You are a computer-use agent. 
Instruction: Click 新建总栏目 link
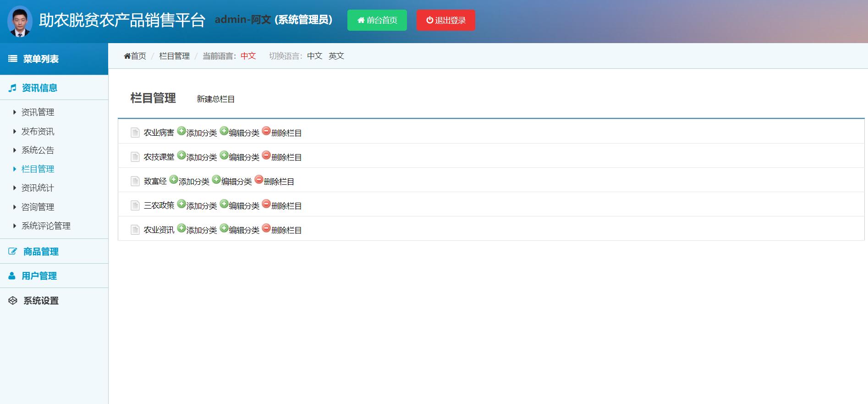tap(215, 99)
